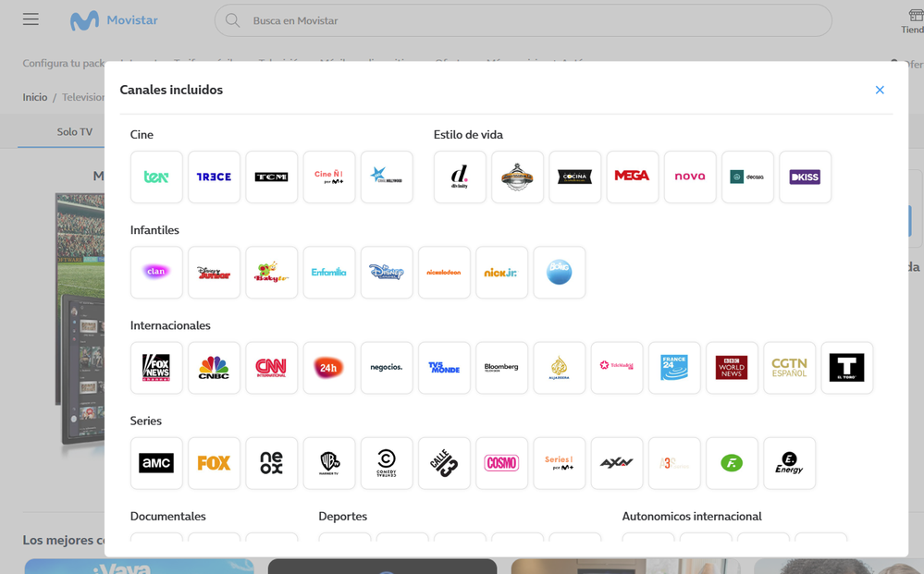Go to the Inicio breadcrumb link
This screenshot has width=924, height=574.
point(35,97)
